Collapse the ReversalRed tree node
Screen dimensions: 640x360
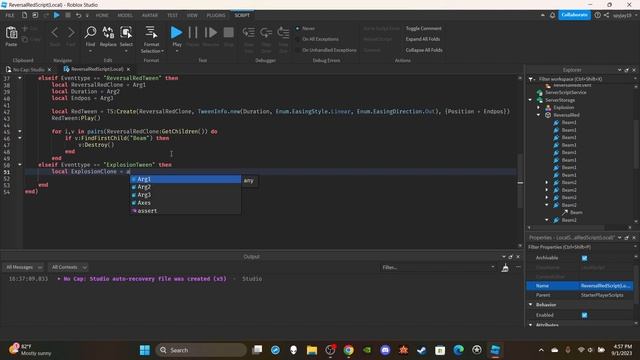pyautogui.click(x=539, y=115)
